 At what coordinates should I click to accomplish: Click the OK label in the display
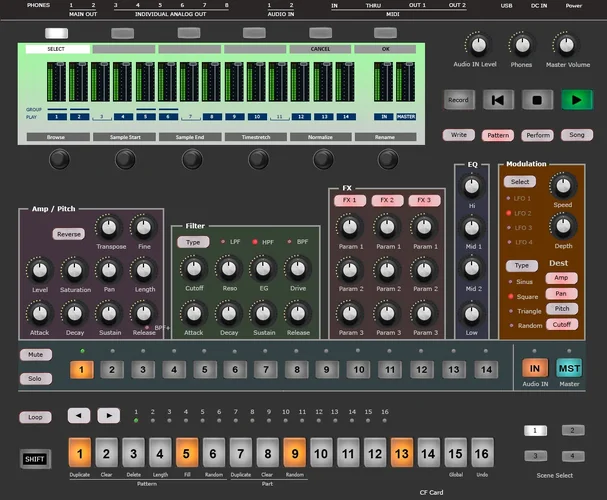point(386,49)
